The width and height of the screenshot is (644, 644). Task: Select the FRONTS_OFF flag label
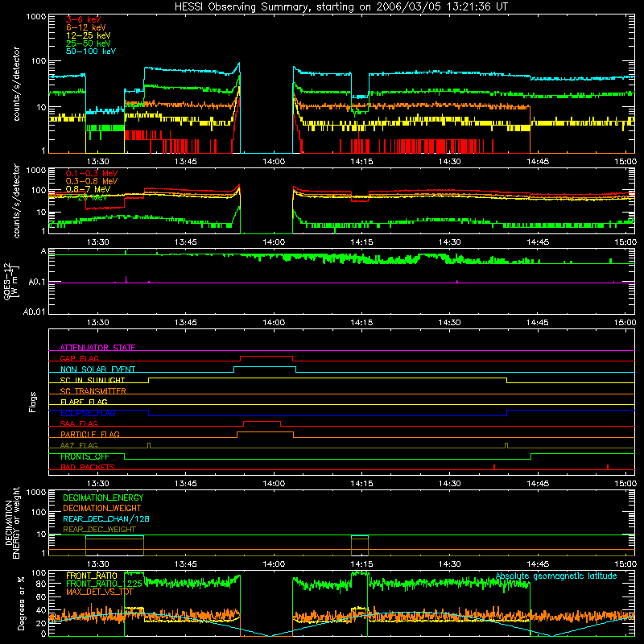[x=85, y=456]
